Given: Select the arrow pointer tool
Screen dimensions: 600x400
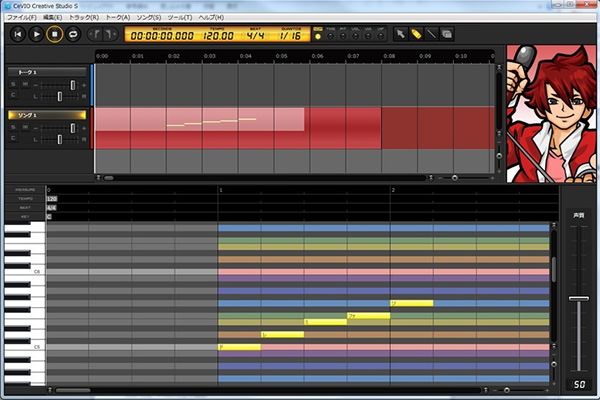Looking at the screenshot, I should coord(401,34).
